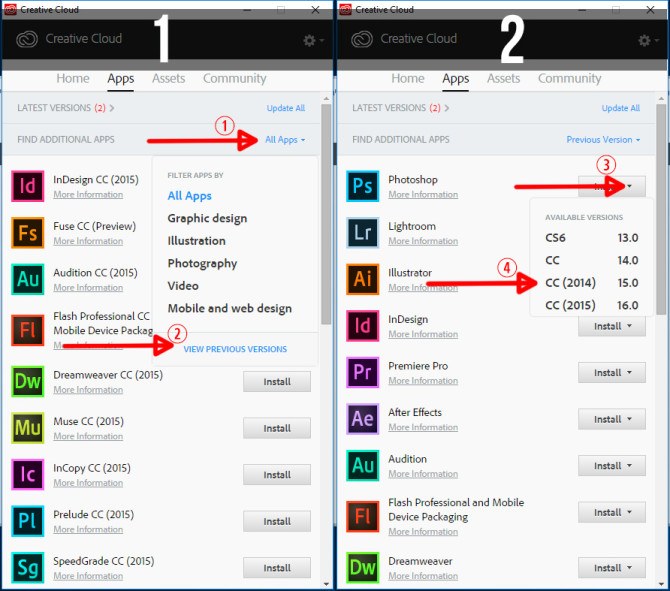
Task: Select CC 14.0 version
Action: click(x=591, y=260)
